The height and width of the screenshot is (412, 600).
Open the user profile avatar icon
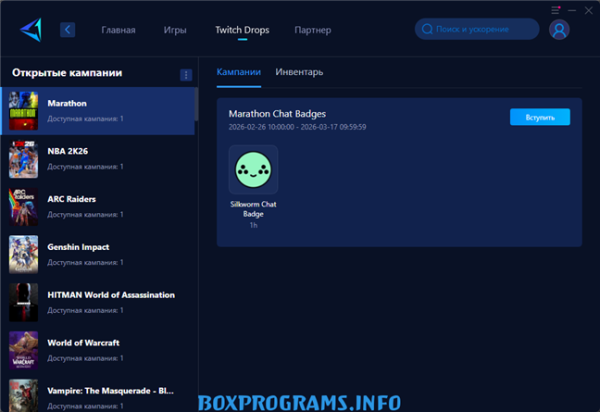coord(559,29)
